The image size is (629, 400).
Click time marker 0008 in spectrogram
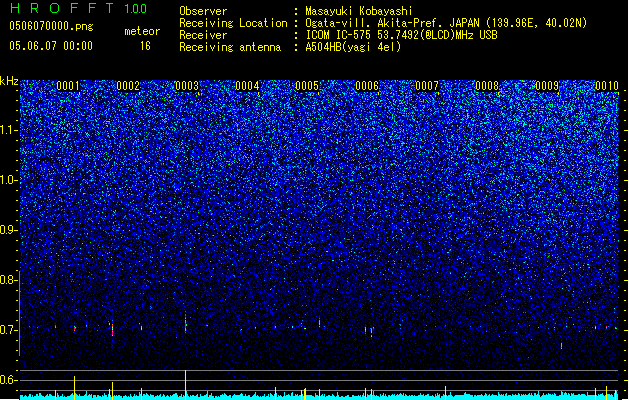coord(487,86)
